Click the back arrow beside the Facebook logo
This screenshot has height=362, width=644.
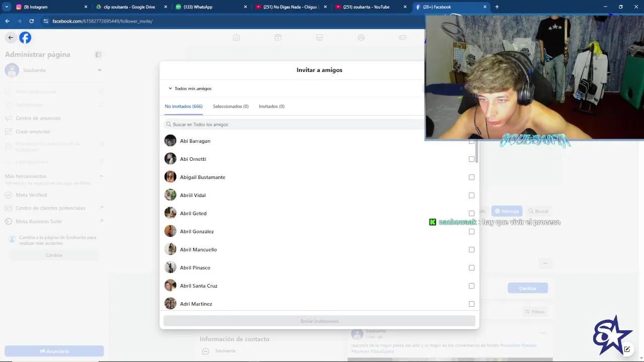click(11, 38)
